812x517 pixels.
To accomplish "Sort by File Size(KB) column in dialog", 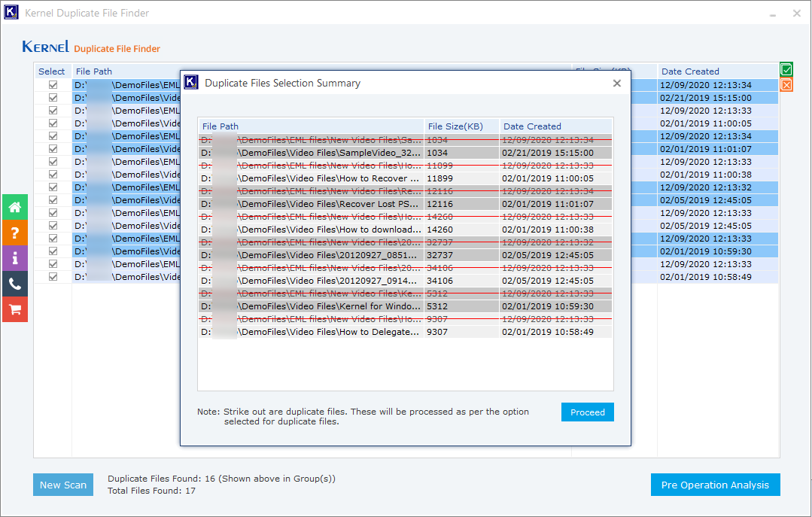I will [x=461, y=126].
